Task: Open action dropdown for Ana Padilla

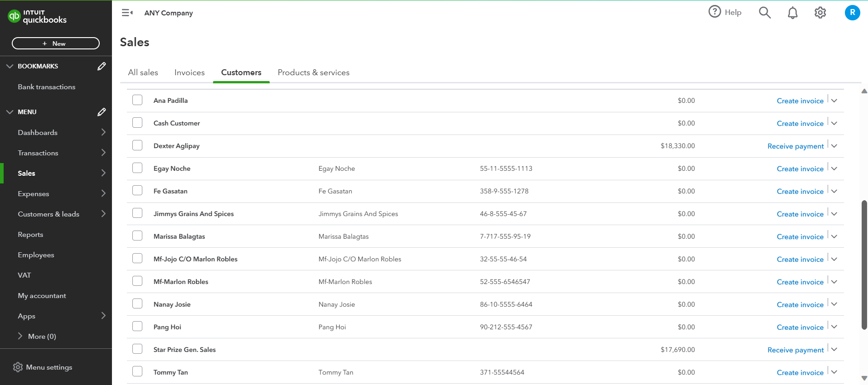Action: point(834,101)
